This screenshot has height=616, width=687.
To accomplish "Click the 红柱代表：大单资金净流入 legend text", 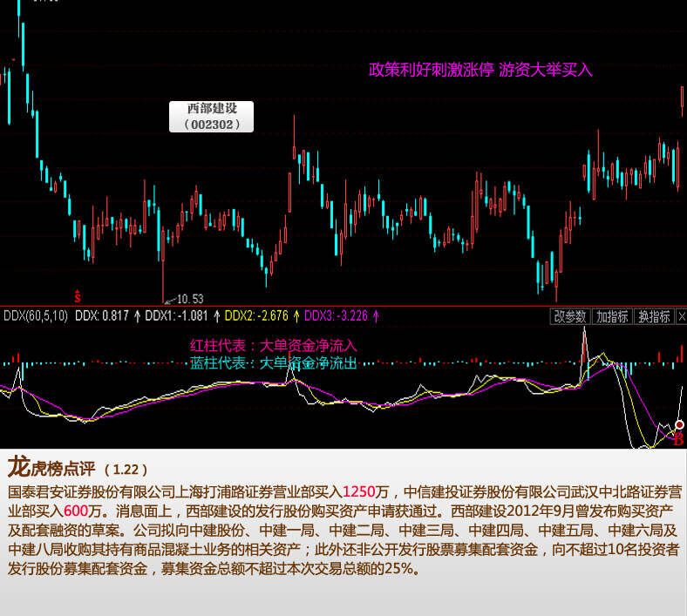I will 274,346.
